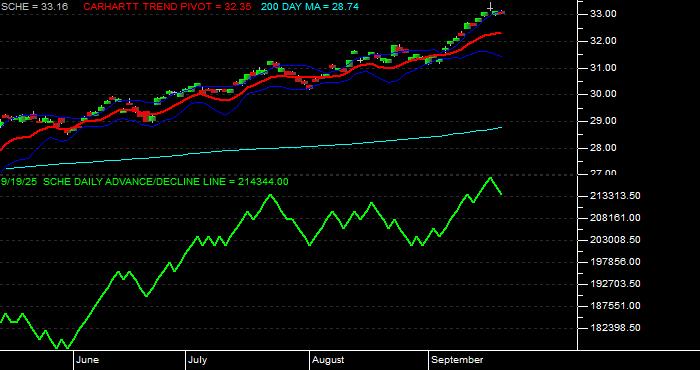The width and height of the screenshot is (700, 370).
Task: Click the 29.00 price axis value
Action: [604, 121]
